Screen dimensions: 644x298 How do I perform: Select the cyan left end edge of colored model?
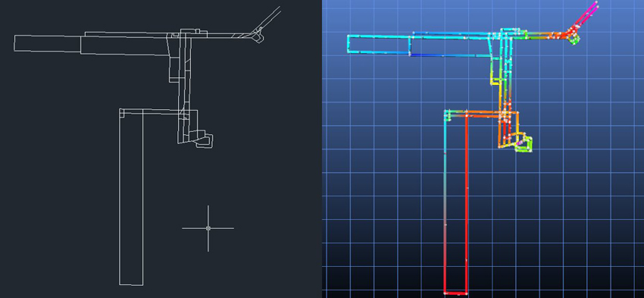tap(349, 44)
